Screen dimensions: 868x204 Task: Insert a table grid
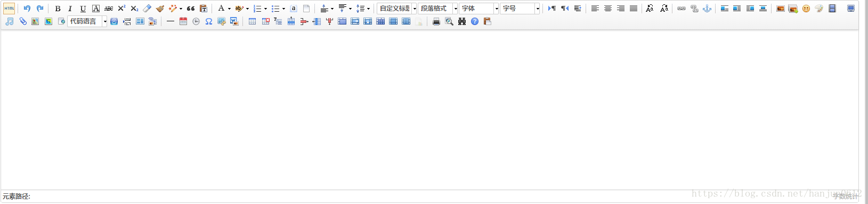tap(253, 21)
